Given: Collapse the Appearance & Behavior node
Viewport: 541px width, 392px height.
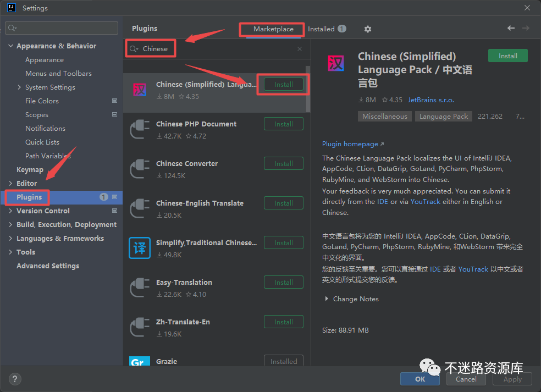Looking at the screenshot, I should coord(11,46).
